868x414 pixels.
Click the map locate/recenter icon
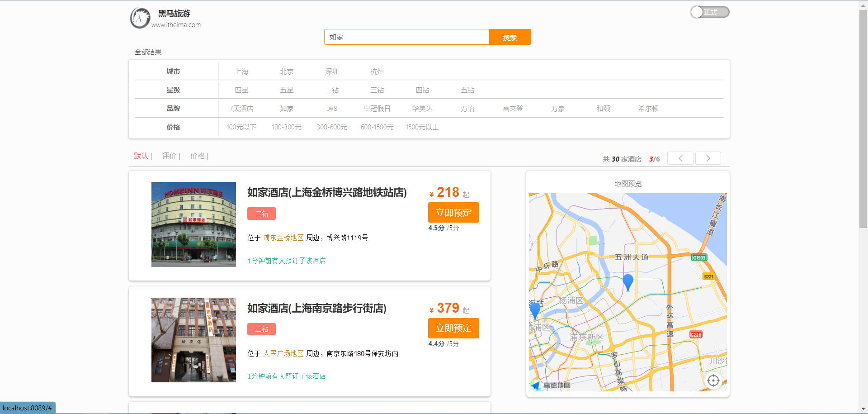713,381
